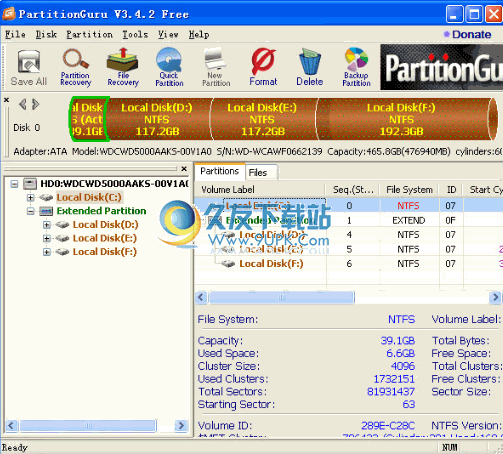Select Local Disk(E:) in tree
The width and height of the screenshot is (503, 454).
[105, 238]
